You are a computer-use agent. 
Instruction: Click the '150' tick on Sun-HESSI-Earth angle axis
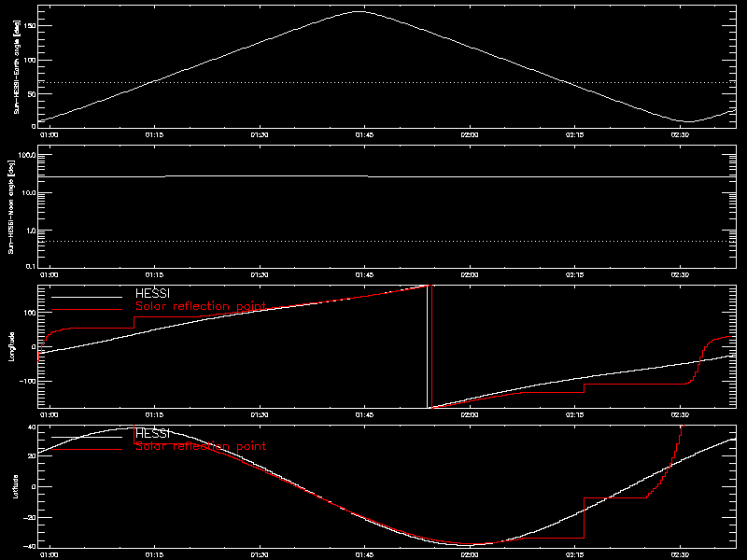[x=30, y=26]
